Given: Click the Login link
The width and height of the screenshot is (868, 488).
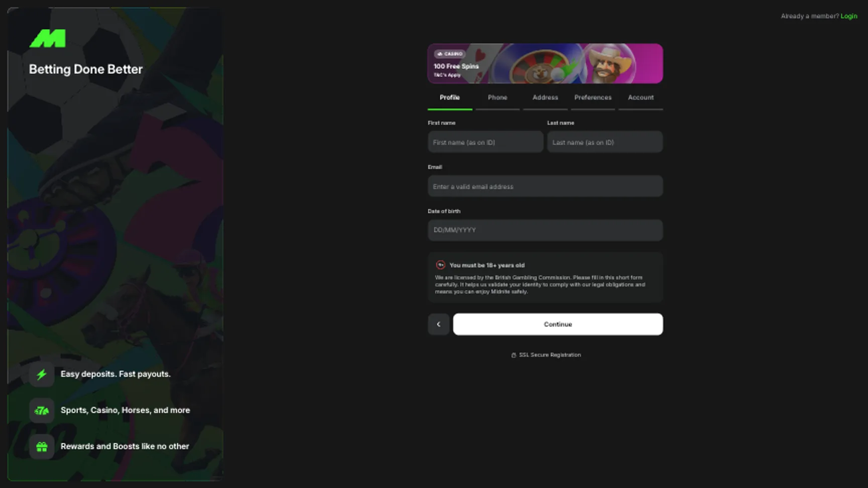Looking at the screenshot, I should pyautogui.click(x=849, y=16).
